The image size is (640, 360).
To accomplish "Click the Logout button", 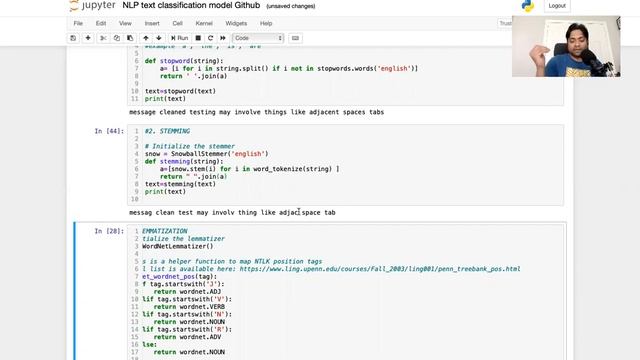I will [x=557, y=6].
